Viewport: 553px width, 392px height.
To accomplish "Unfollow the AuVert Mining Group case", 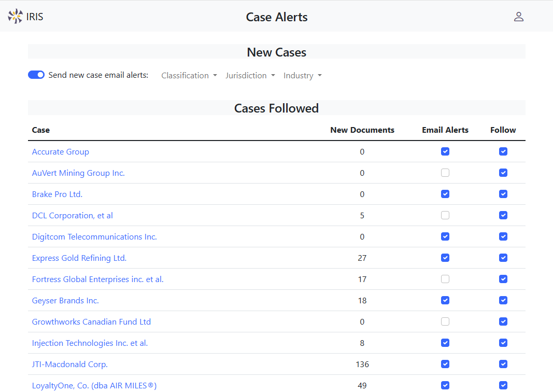I will pos(503,173).
